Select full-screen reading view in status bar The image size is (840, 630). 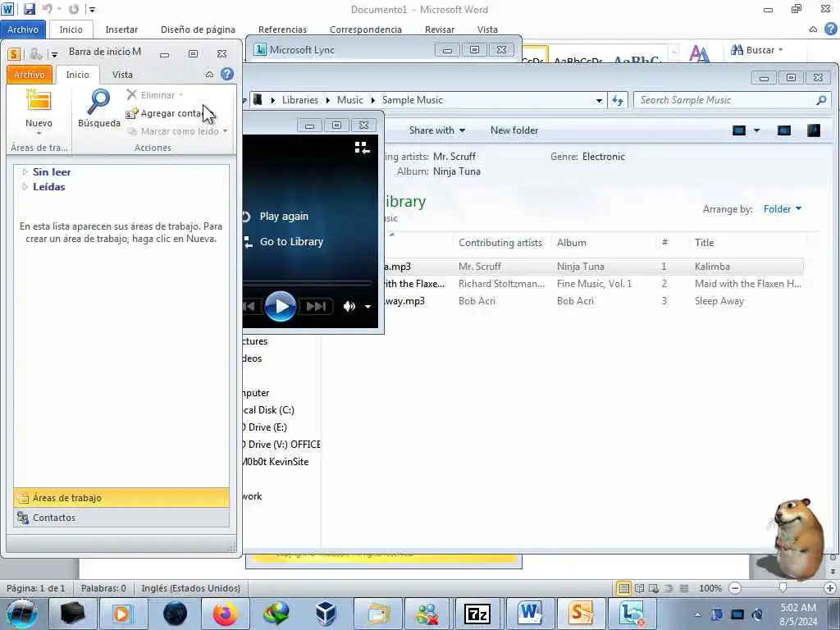(639, 588)
